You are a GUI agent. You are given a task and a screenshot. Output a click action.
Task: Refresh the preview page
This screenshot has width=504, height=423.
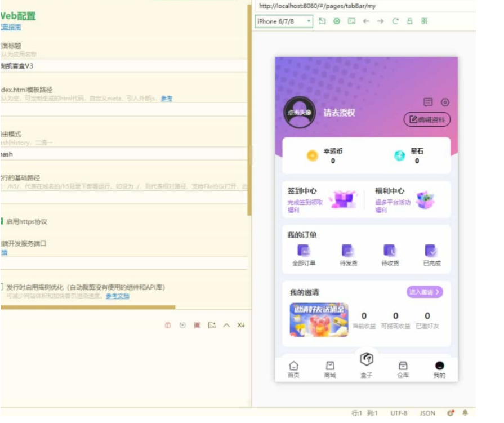[395, 21]
